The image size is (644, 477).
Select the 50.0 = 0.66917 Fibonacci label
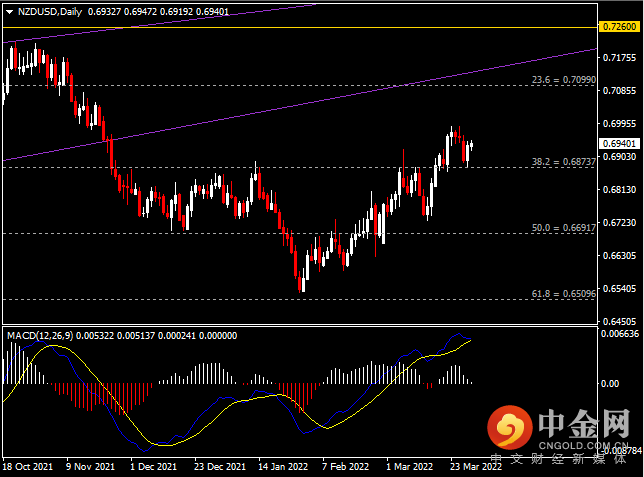564,228
